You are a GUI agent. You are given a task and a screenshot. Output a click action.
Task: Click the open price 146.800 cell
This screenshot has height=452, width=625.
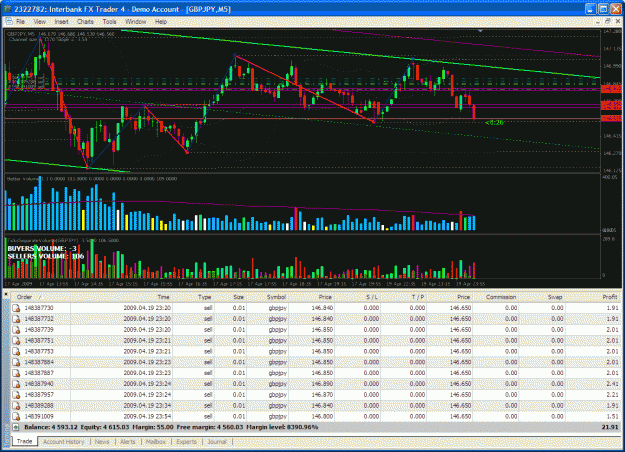pos(322,416)
